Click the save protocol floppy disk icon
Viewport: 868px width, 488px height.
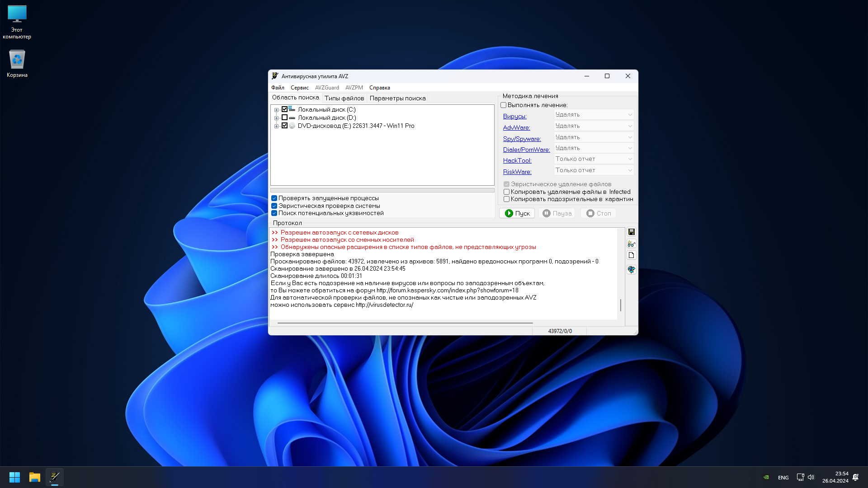[x=632, y=232]
